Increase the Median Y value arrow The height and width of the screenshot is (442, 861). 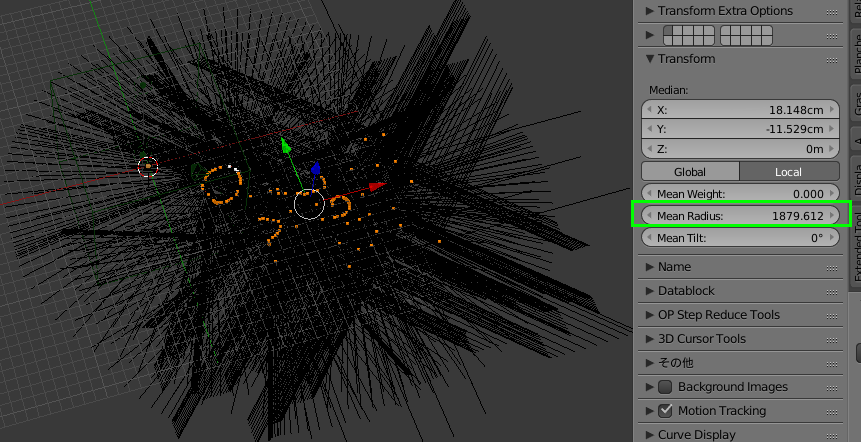click(831, 129)
